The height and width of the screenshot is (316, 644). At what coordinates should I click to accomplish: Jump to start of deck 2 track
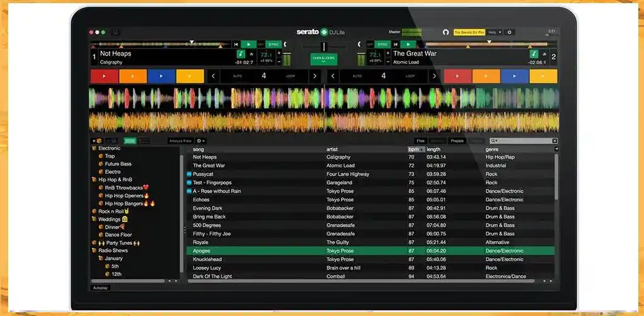tap(396, 44)
